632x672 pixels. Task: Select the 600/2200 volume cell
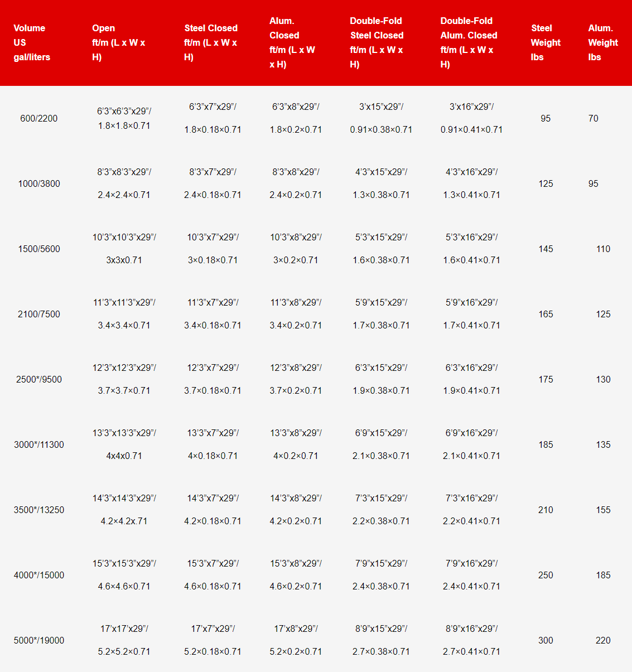click(x=39, y=118)
